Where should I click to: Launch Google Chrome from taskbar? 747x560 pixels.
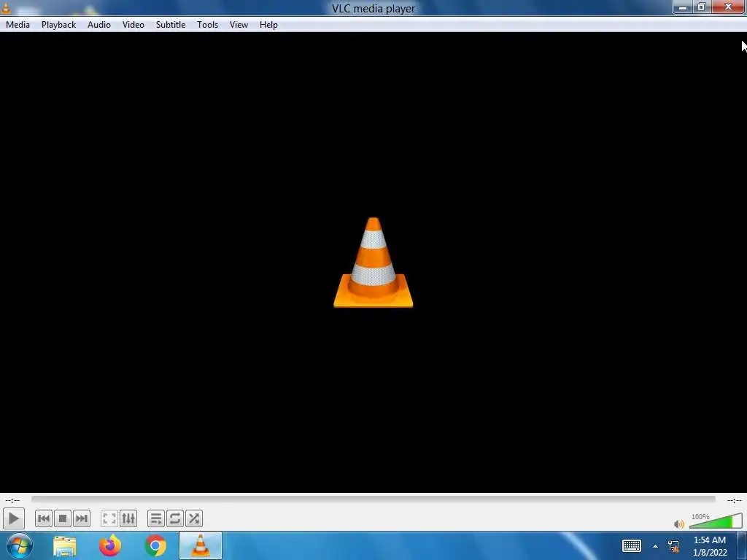pos(155,545)
